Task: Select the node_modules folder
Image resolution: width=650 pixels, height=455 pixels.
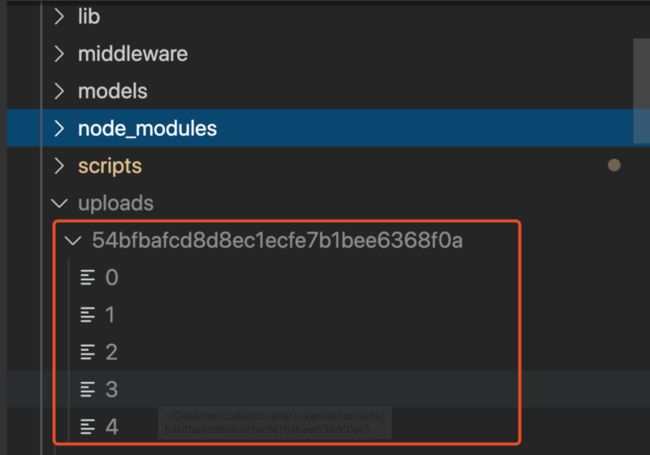Action: pos(147,128)
